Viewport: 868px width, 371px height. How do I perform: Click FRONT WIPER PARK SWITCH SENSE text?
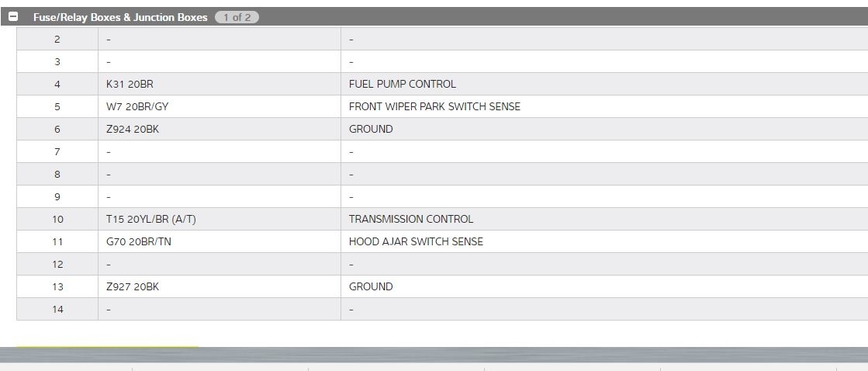click(x=434, y=106)
